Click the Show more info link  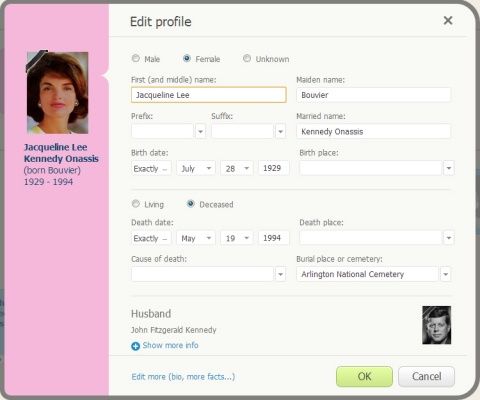point(170,345)
